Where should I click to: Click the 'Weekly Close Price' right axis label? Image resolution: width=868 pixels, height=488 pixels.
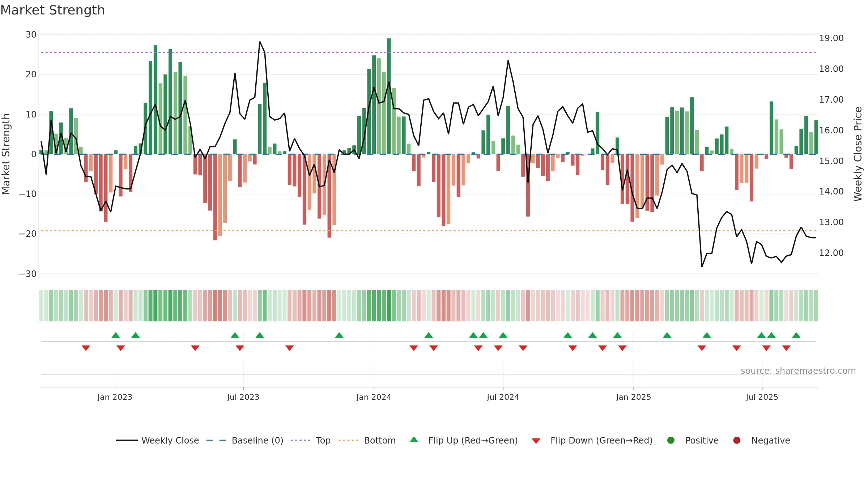(x=858, y=154)
